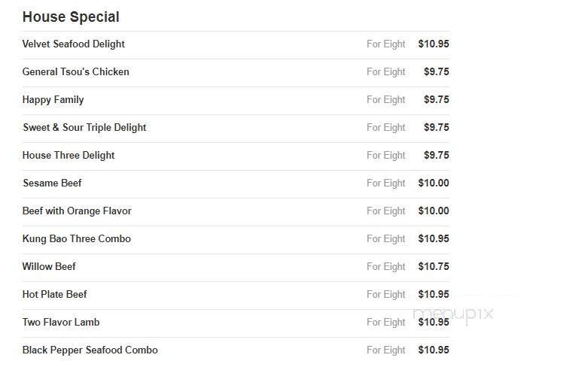
Task: Select House Three Delight
Action: (x=69, y=156)
